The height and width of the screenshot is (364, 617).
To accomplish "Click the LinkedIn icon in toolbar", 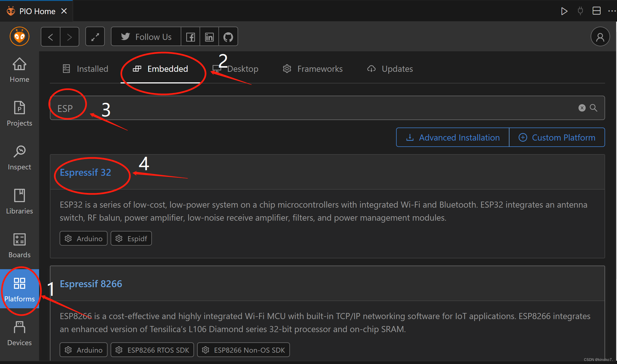I will point(209,37).
